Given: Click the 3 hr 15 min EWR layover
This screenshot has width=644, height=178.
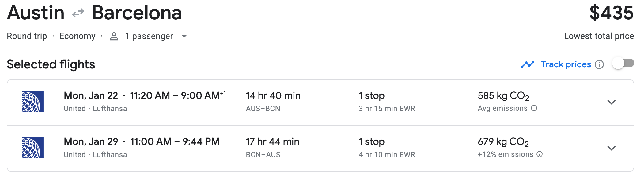Looking at the screenshot, I should (x=387, y=109).
